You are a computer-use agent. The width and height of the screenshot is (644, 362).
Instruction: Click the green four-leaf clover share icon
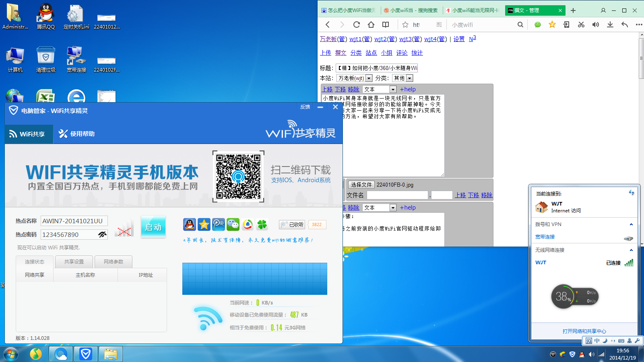[x=262, y=224]
